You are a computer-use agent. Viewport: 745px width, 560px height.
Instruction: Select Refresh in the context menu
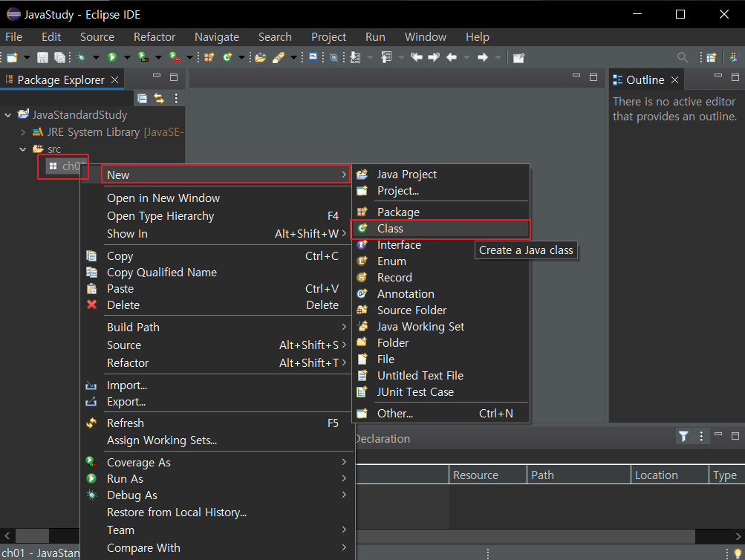coord(216,423)
